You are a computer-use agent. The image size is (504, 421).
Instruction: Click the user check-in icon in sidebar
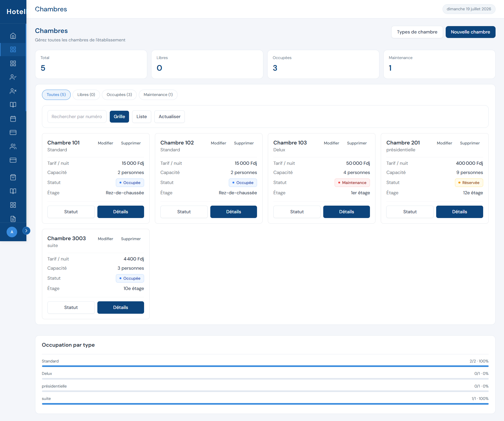[13, 77]
